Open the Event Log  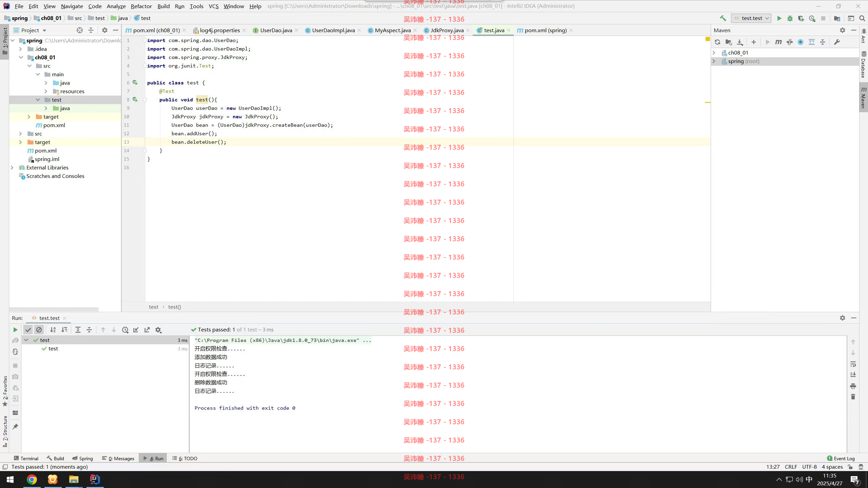[x=841, y=458]
